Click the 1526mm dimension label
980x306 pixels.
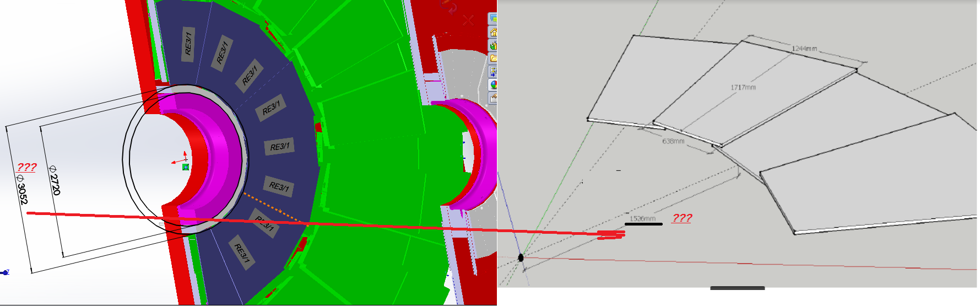pos(642,219)
